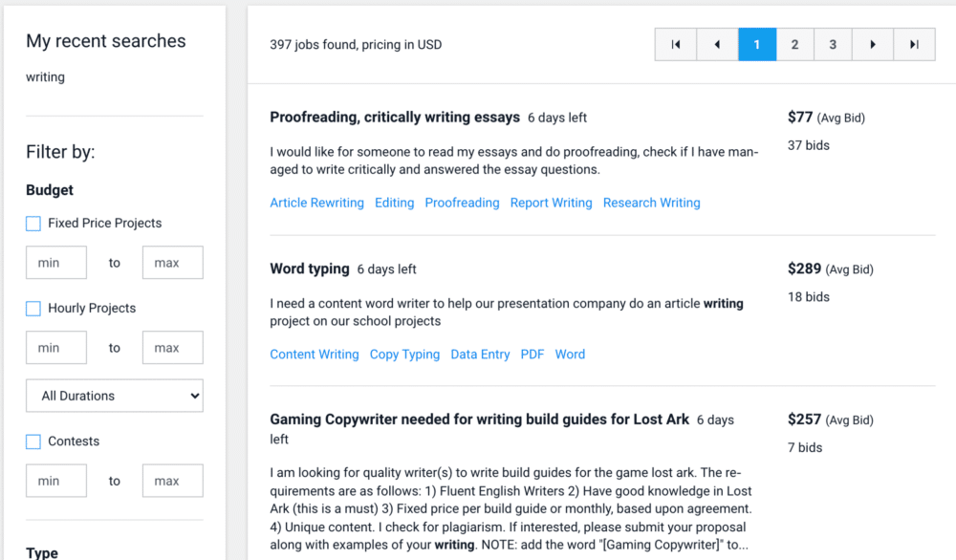The image size is (956, 560).
Task: Go to the first page of results
Action: (676, 44)
